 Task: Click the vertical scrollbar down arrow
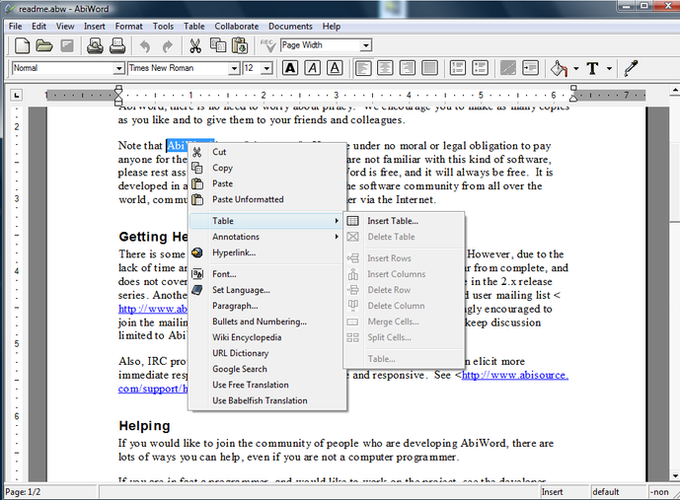(x=675, y=476)
